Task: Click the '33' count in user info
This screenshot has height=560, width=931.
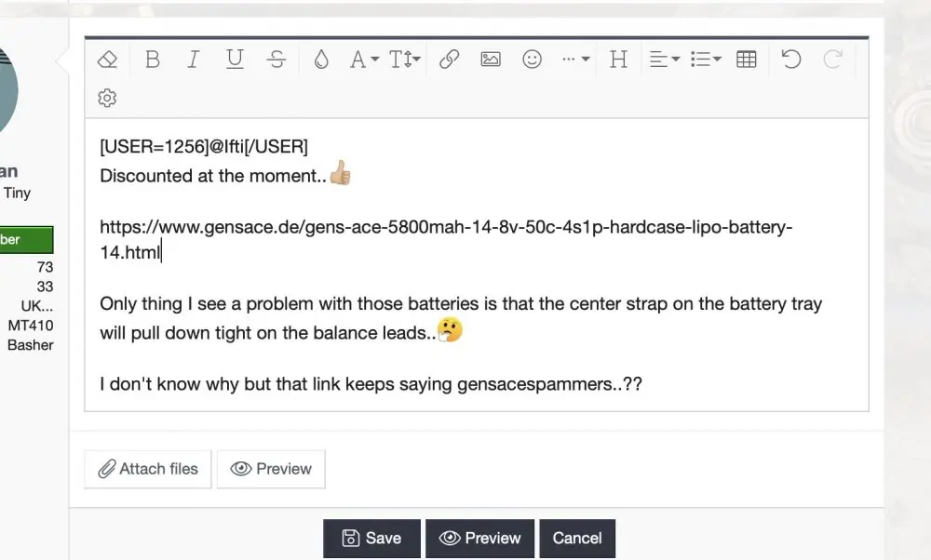Action: click(45, 287)
